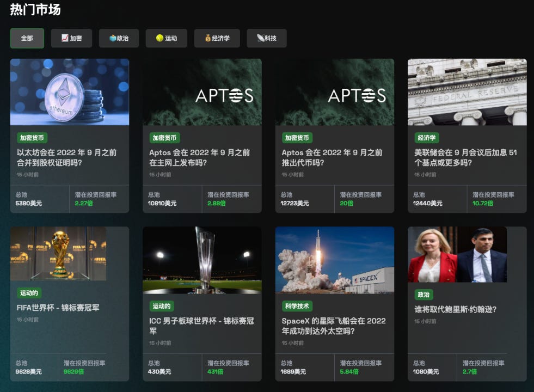Image resolution: width=534 pixels, height=392 pixels.
Task: Click 加密货币 tag on the Ethereum card
Action: click(x=32, y=138)
